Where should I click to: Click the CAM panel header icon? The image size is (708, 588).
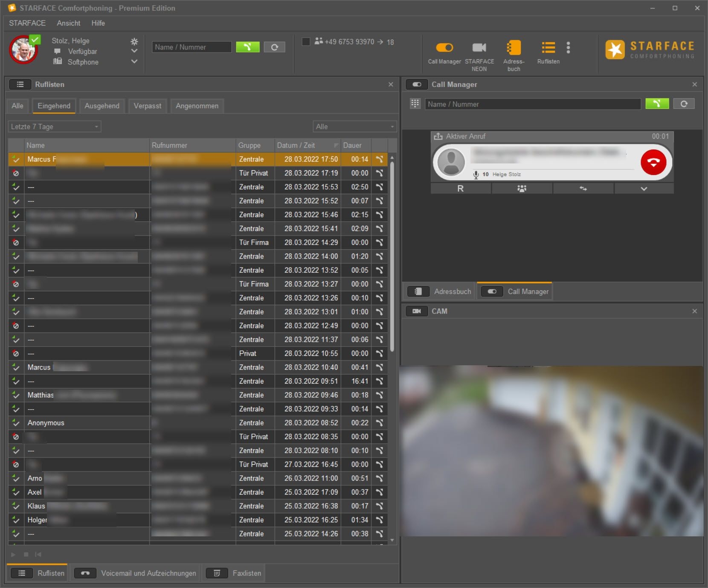pyautogui.click(x=416, y=311)
